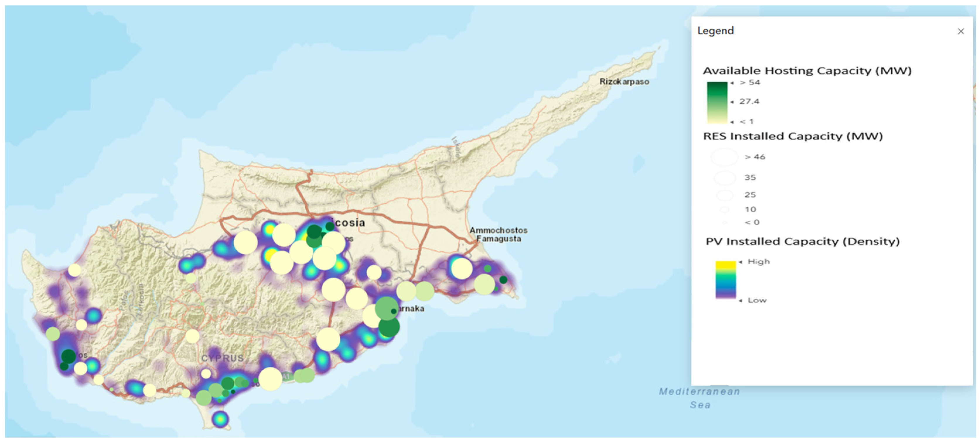Select the large green circle beside Larnaka label
The height and width of the screenshot is (444, 980).
click(x=386, y=308)
